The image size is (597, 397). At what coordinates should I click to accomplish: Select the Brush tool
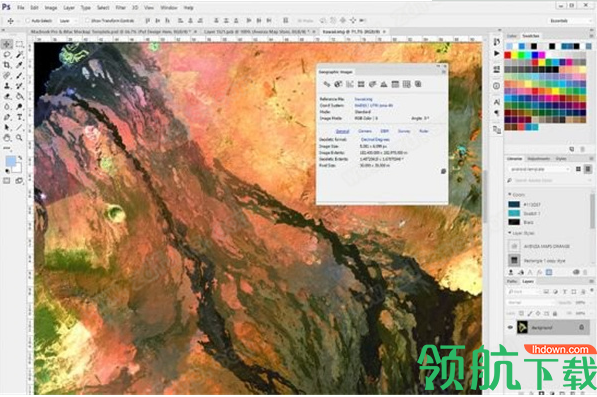click(19, 76)
